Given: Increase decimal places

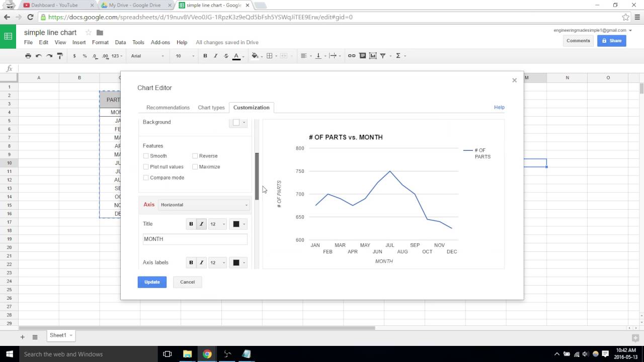Looking at the screenshot, I should click(x=105, y=56).
